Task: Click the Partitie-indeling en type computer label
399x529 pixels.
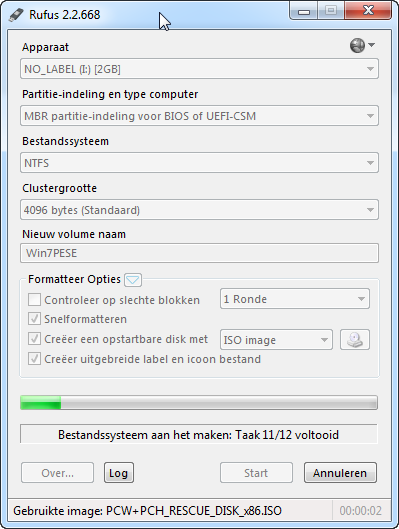Action: pos(110,94)
